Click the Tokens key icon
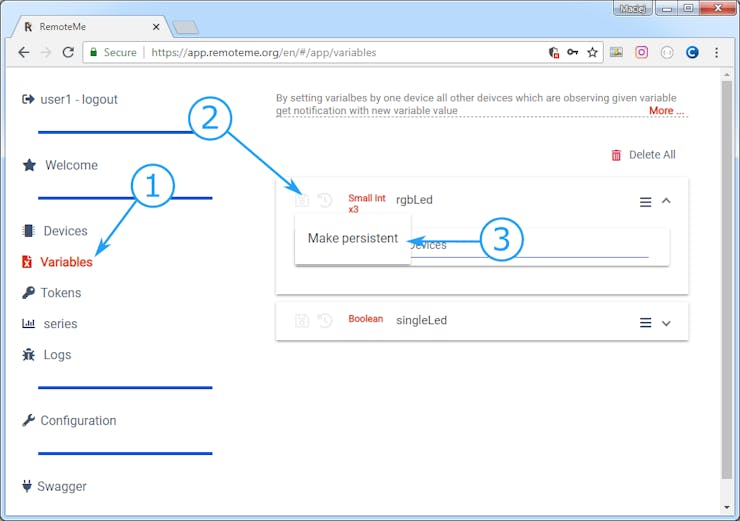Image resolution: width=740 pixels, height=521 pixels. coord(28,293)
